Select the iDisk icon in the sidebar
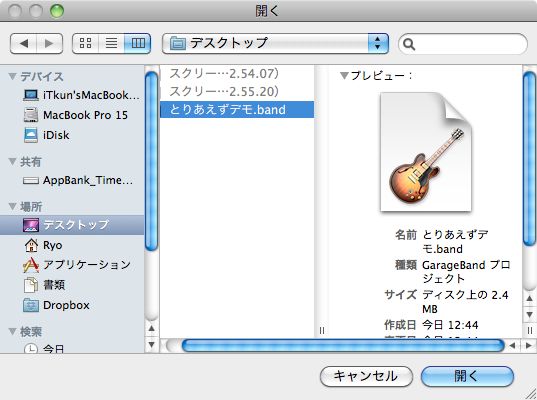537x400 pixels. coord(31,135)
